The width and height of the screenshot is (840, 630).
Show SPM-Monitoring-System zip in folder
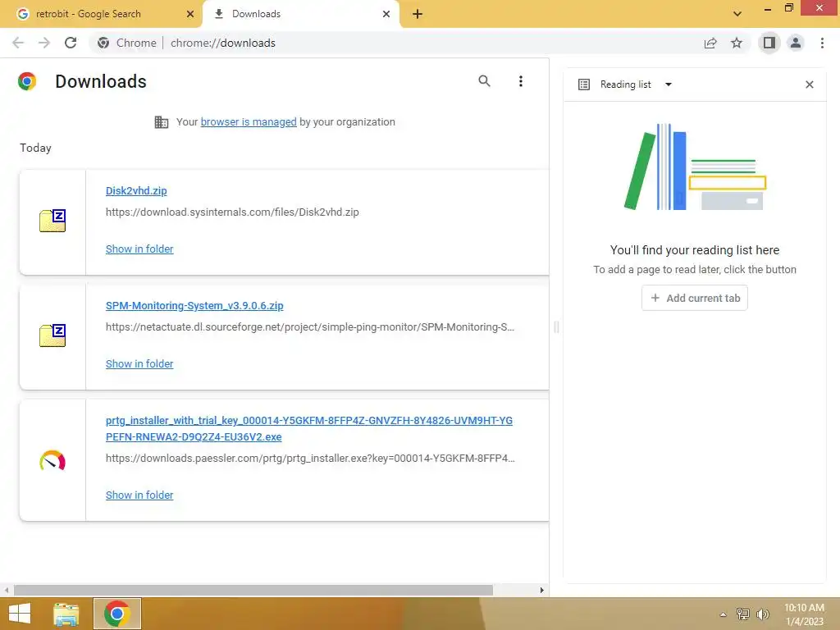coord(139,363)
